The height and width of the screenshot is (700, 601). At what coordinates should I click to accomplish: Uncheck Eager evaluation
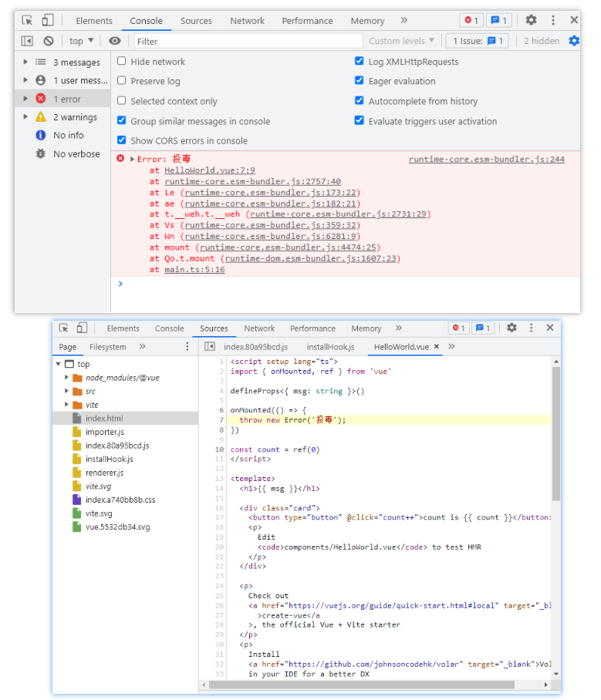(x=360, y=80)
